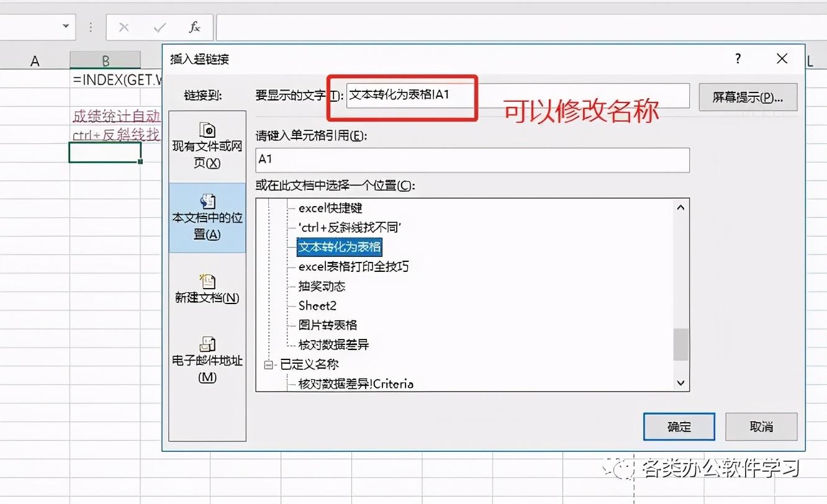
Task: Select 'excel表格打印全技巧' sheet entry
Action: (x=353, y=266)
